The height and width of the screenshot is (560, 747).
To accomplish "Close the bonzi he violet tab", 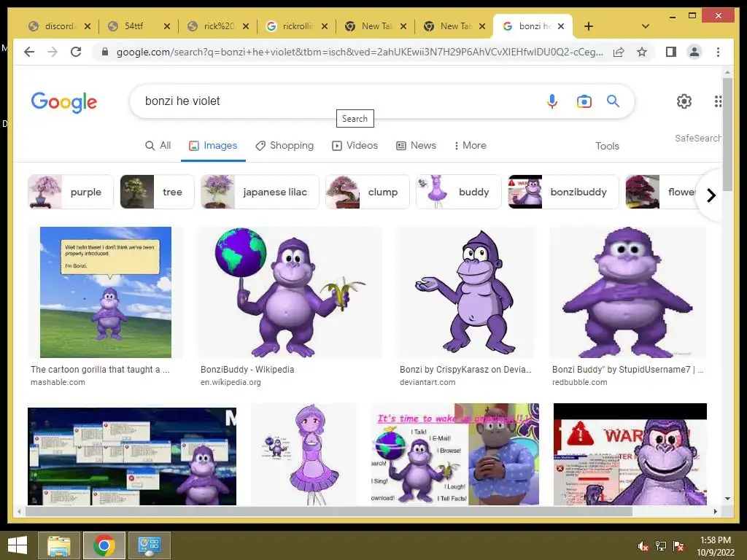I will 561,26.
